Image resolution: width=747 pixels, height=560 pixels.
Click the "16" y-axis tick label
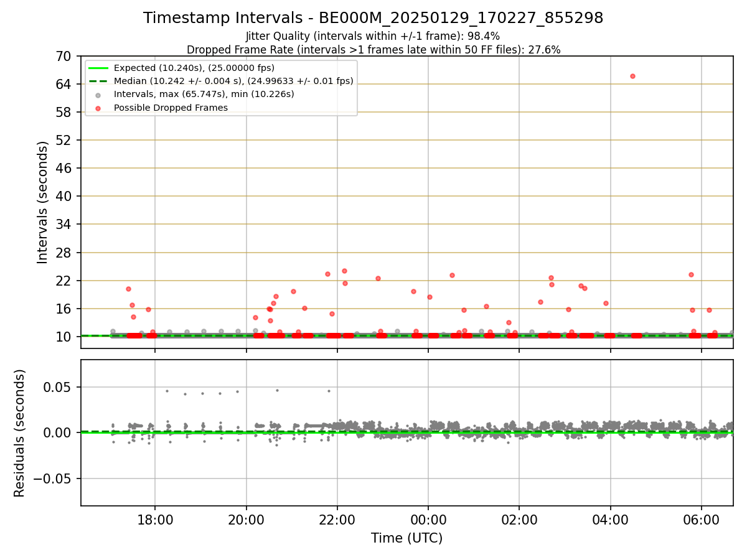pos(63,309)
